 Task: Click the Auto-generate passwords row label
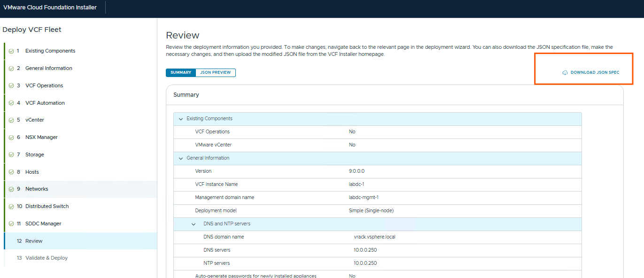tap(256, 276)
